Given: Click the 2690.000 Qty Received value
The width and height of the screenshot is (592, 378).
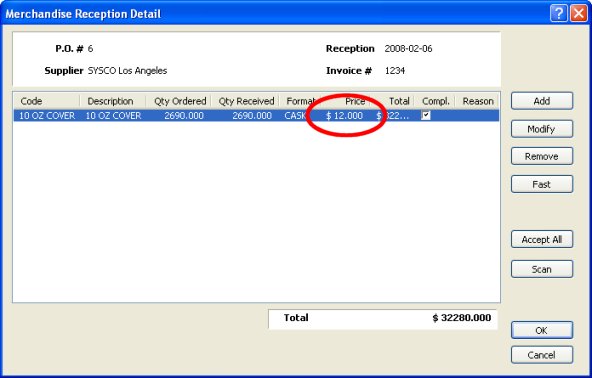Looking at the screenshot, I should [252, 116].
